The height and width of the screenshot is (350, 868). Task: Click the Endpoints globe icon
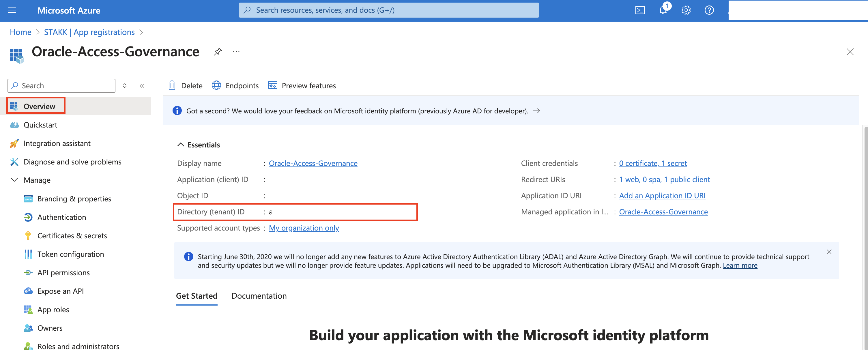tap(216, 85)
